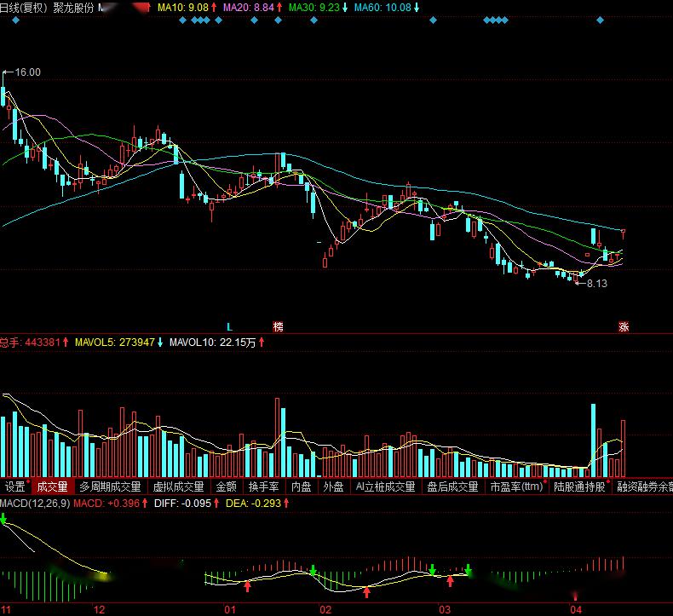Screen dimensions: 673x616
Task: Click the green down arrow at MACD's left edge
Action: pos(3,518)
